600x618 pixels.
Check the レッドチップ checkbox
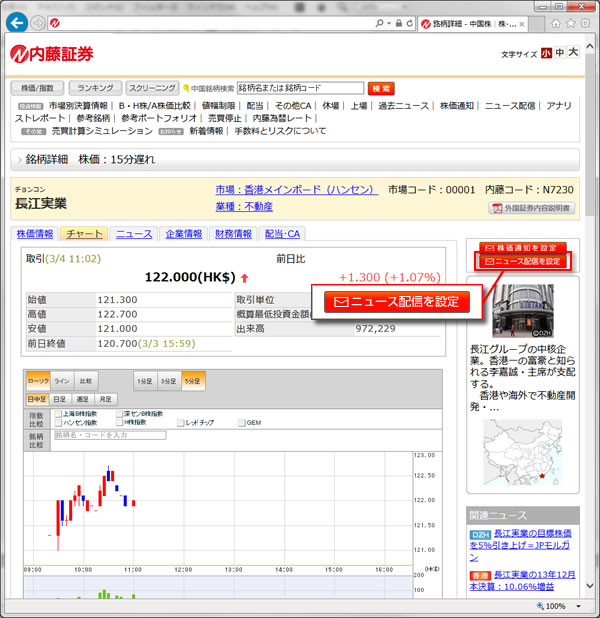click(181, 423)
